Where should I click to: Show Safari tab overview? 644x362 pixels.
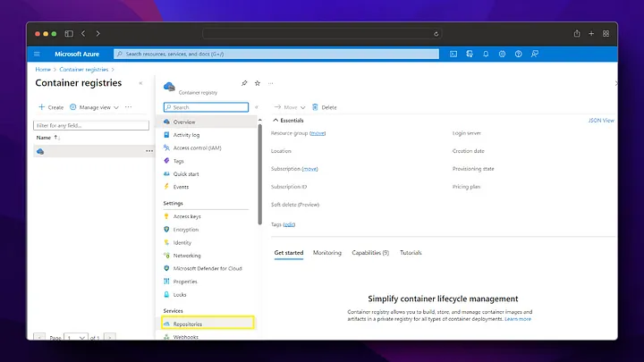tap(606, 34)
